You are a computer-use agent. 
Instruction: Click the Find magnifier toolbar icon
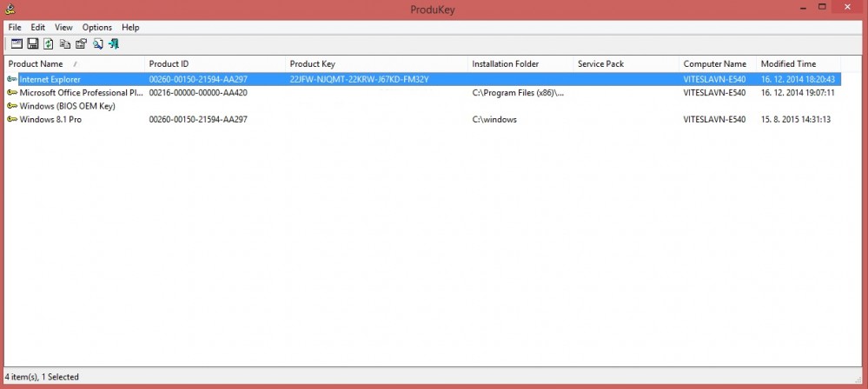click(x=97, y=43)
